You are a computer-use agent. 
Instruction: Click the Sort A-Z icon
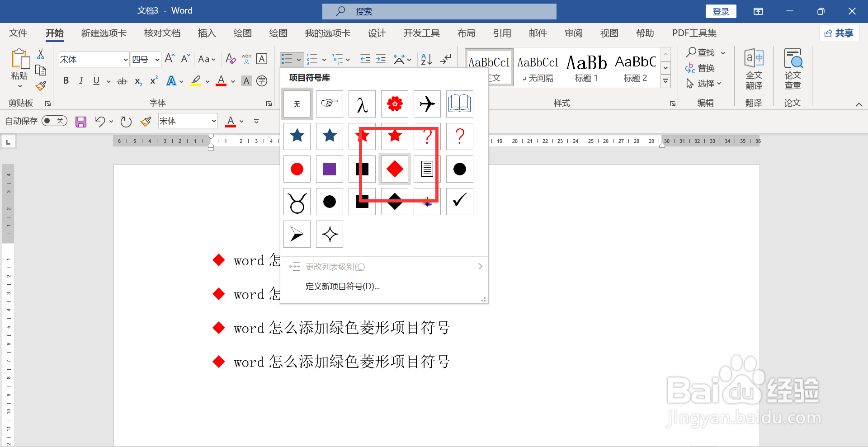click(426, 59)
